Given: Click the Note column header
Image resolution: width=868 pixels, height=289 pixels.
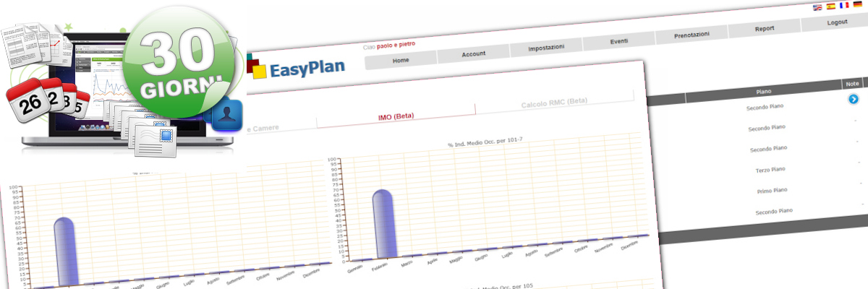Looking at the screenshot, I should (x=852, y=85).
